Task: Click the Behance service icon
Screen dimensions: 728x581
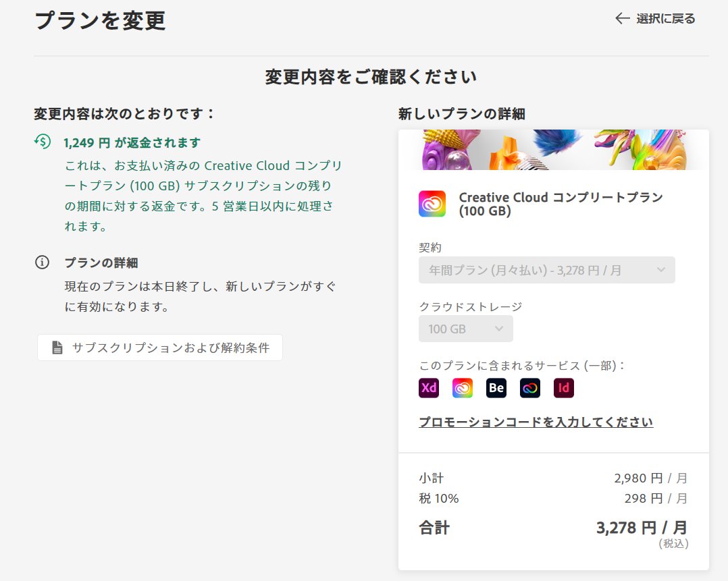Action: coord(496,388)
